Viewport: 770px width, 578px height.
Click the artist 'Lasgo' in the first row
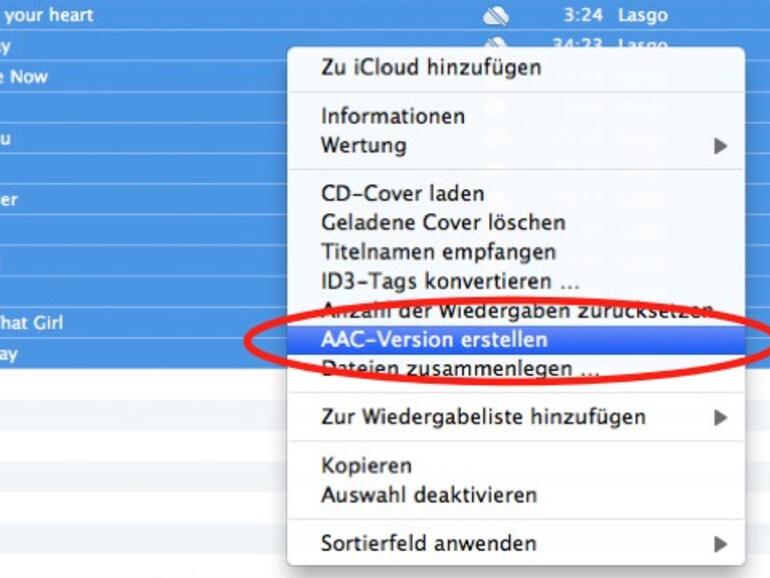tap(643, 16)
